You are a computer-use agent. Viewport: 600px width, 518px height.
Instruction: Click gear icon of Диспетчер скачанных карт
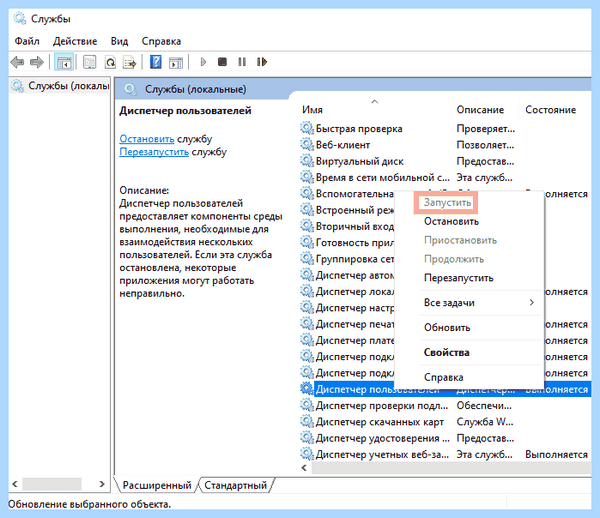pos(307,422)
